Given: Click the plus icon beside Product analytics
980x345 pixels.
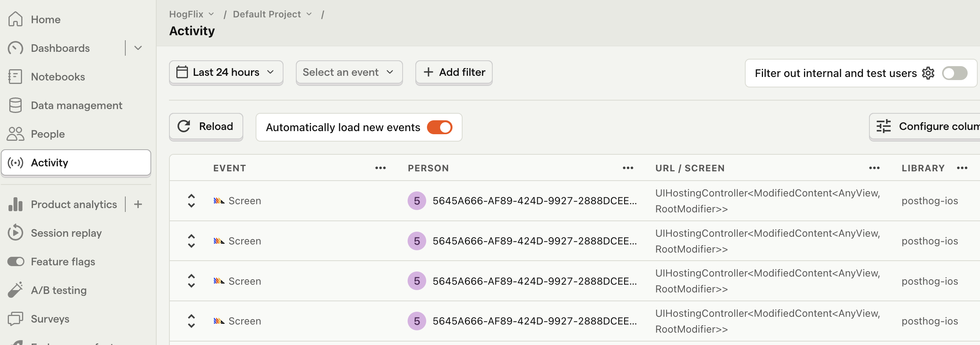Looking at the screenshot, I should click(x=138, y=204).
